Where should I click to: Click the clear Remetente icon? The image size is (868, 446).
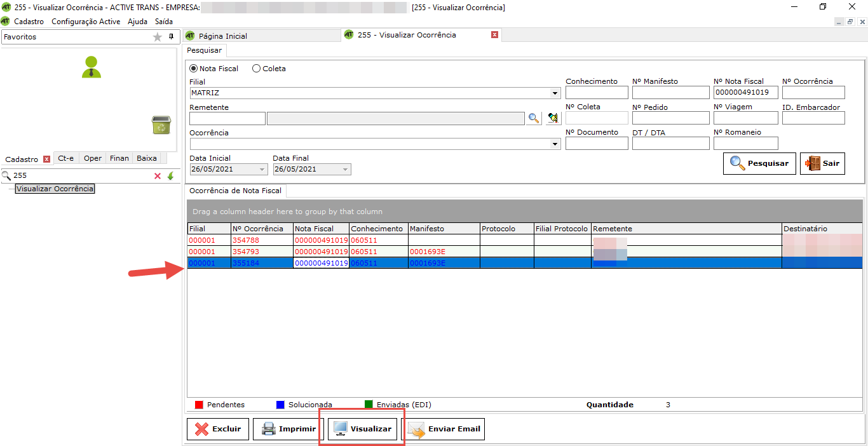553,118
